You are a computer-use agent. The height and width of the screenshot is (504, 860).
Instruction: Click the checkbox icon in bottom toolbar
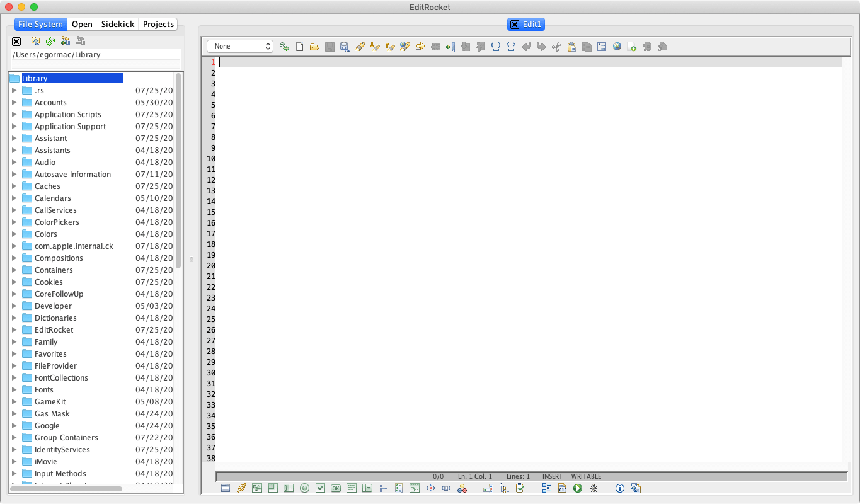pyautogui.click(x=320, y=488)
